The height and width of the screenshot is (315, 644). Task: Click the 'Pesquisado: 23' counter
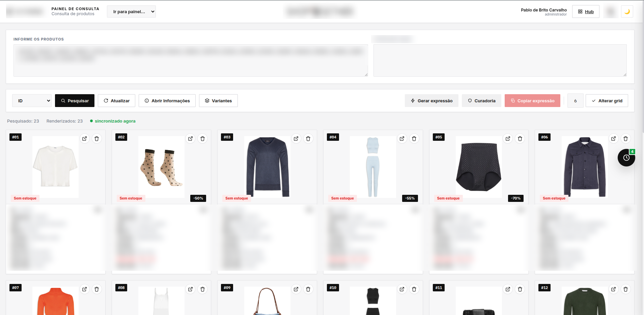coord(23,121)
